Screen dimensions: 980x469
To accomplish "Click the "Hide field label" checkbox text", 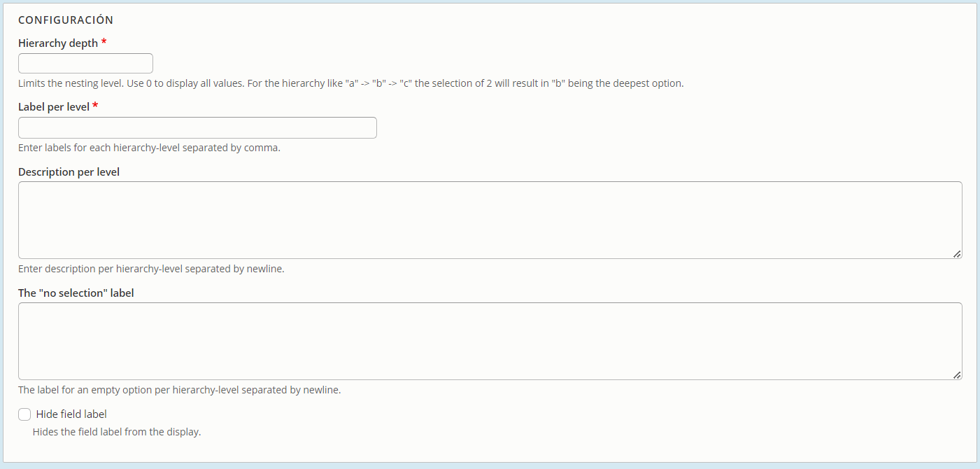I will (71, 414).
